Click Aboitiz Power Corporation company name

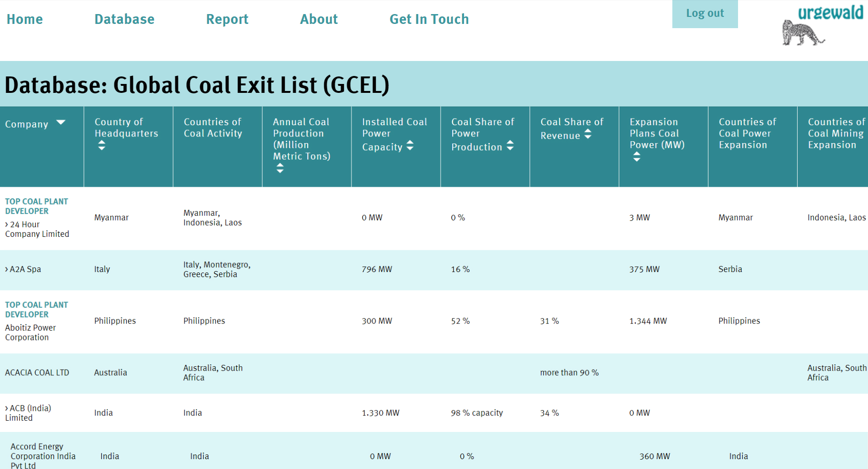point(30,333)
